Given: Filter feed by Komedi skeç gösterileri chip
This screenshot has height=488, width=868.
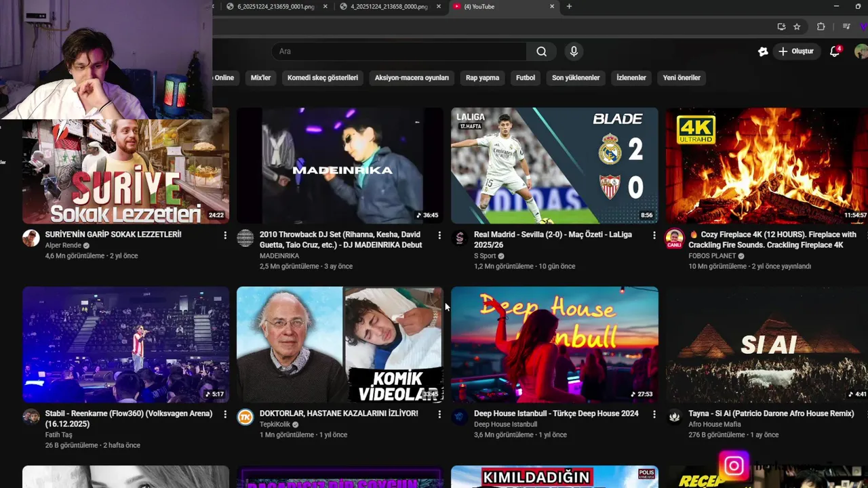Looking at the screenshot, I should point(323,78).
